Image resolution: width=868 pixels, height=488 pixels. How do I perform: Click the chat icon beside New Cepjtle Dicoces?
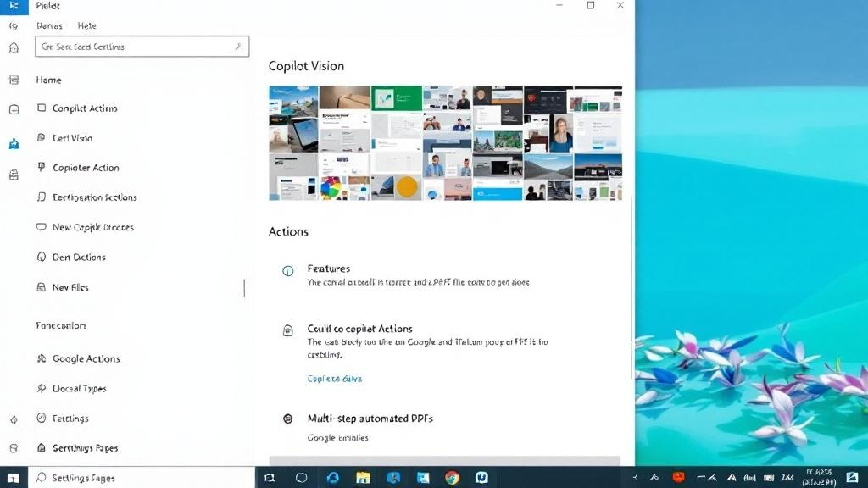coord(41,227)
